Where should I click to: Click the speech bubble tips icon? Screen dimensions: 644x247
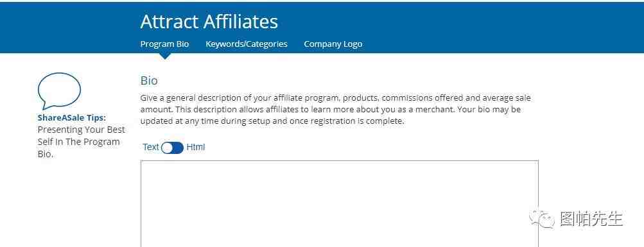point(59,90)
